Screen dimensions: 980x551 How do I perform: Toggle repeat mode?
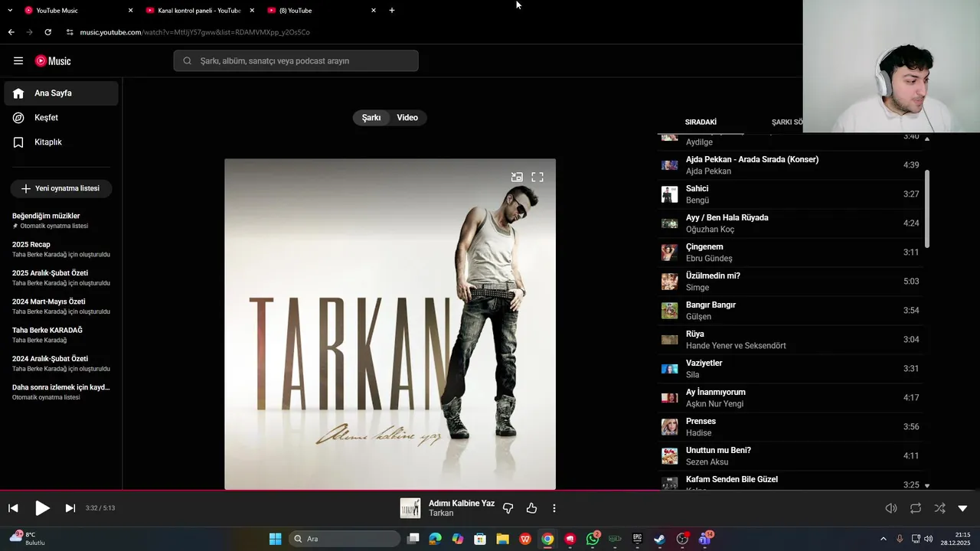click(916, 508)
